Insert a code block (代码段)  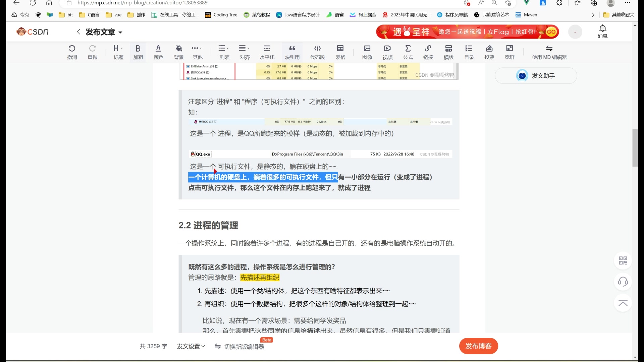[317, 52]
